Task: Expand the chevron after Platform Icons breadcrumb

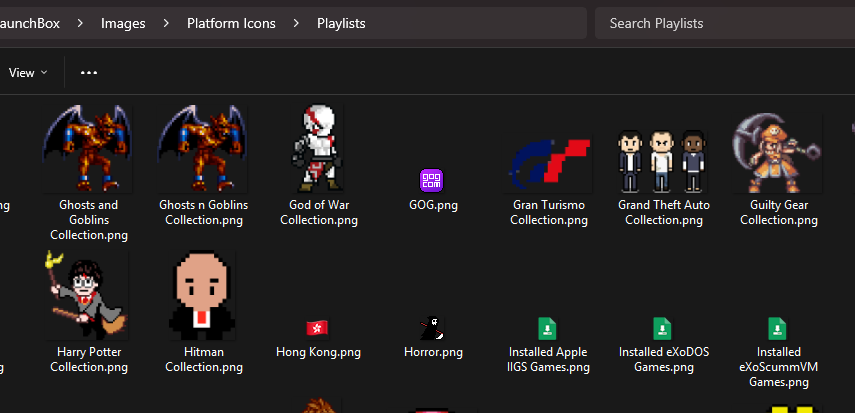Action: click(297, 23)
